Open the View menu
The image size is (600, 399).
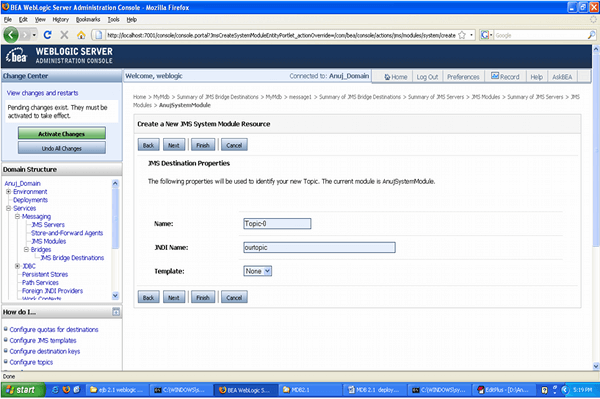pos(40,20)
